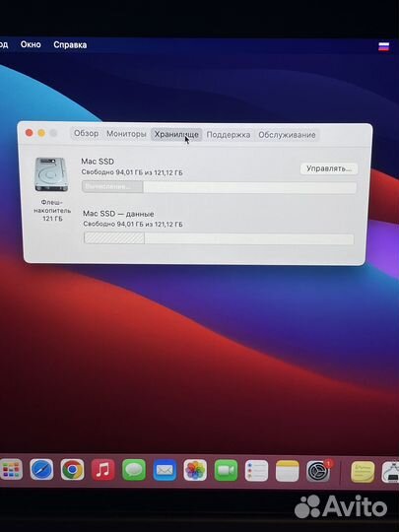Switch to the Мониторы tab
The height and width of the screenshot is (532, 399).
126,134
